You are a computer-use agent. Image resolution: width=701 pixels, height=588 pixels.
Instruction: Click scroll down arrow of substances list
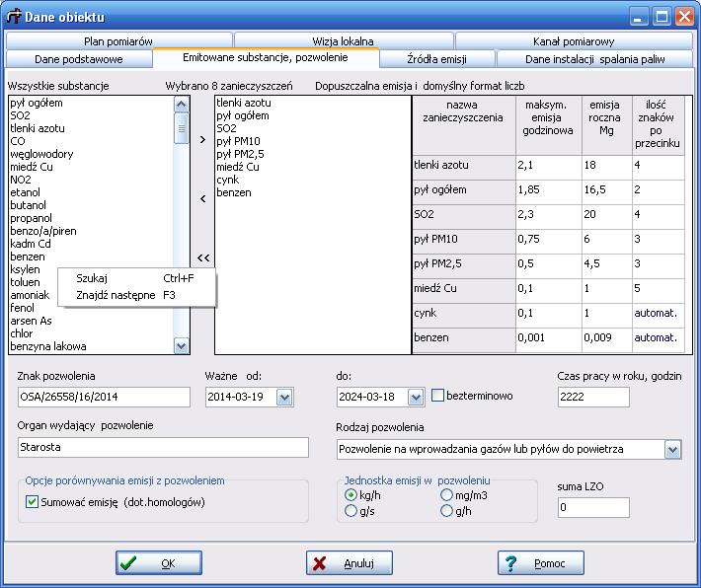[x=181, y=346]
